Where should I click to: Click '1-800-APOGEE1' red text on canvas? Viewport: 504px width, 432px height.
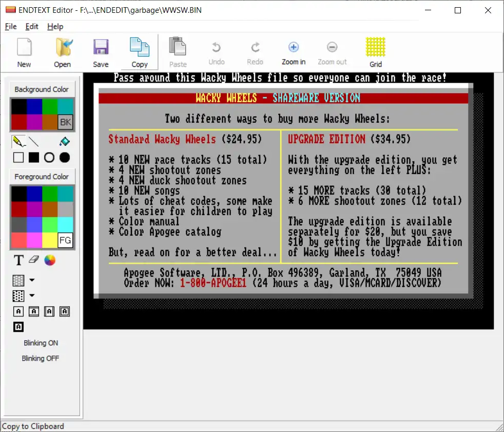tap(213, 283)
